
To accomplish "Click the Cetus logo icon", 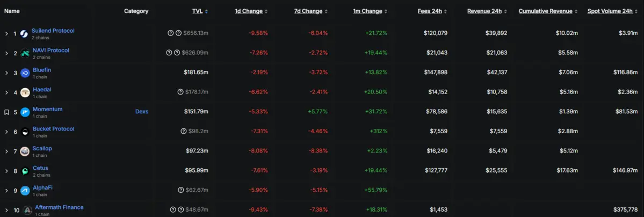I will tap(25, 171).
